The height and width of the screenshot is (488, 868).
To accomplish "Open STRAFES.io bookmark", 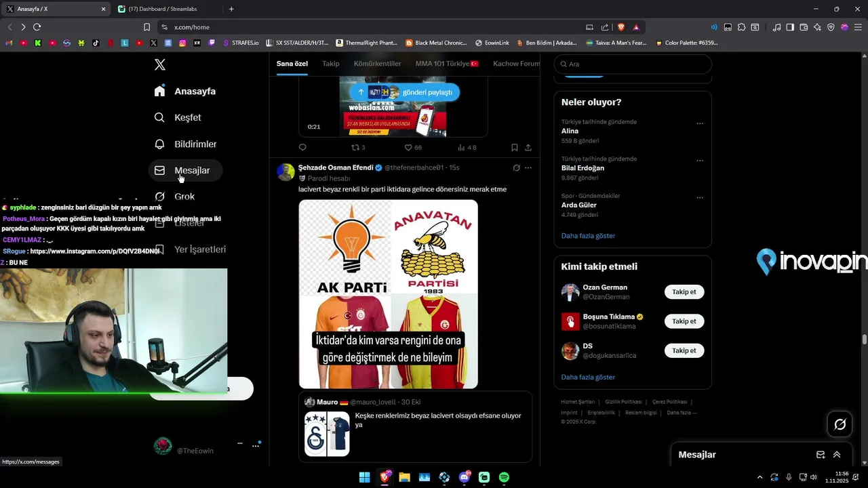I will [x=241, y=43].
